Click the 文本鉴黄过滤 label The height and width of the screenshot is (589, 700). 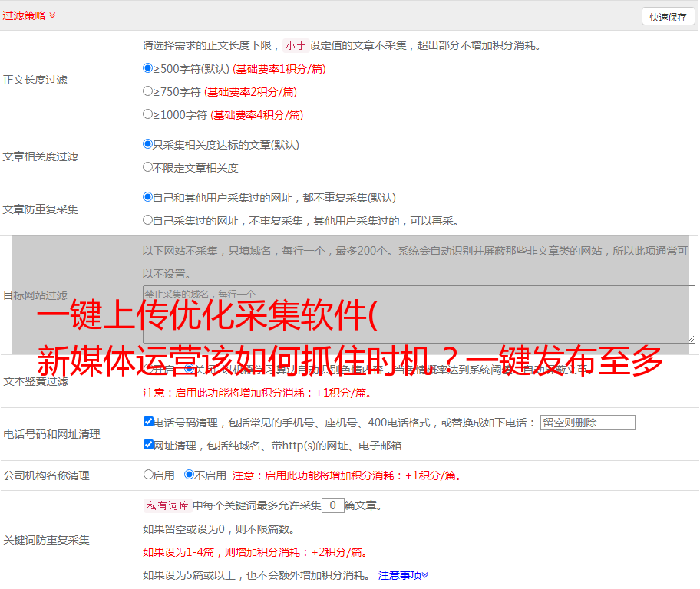(36, 381)
